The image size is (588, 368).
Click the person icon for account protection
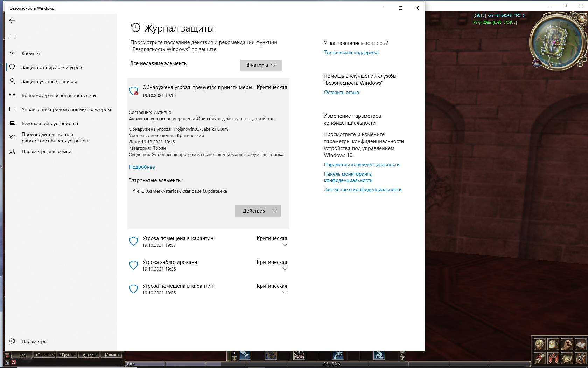12,81
